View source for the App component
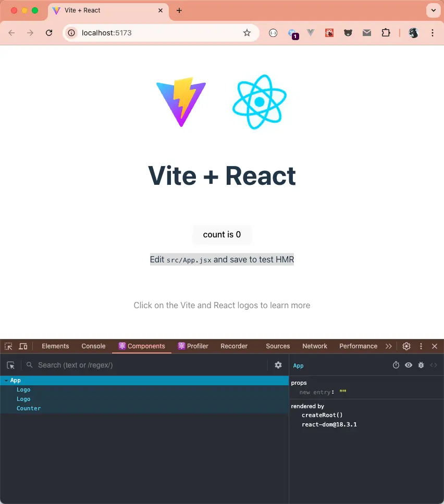This screenshot has height=504, width=444. tap(434, 365)
